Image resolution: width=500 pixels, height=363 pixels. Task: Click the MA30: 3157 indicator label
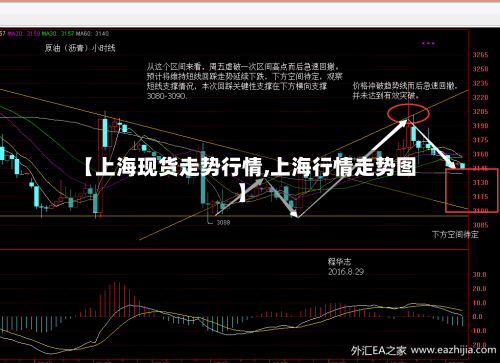pos(58,34)
